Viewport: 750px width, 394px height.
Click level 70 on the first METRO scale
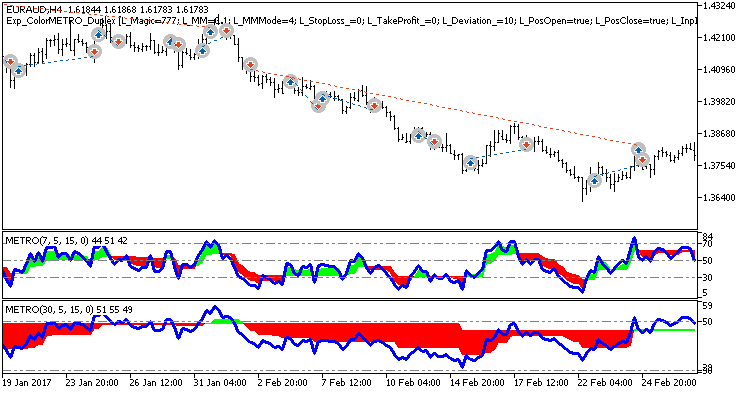point(708,244)
